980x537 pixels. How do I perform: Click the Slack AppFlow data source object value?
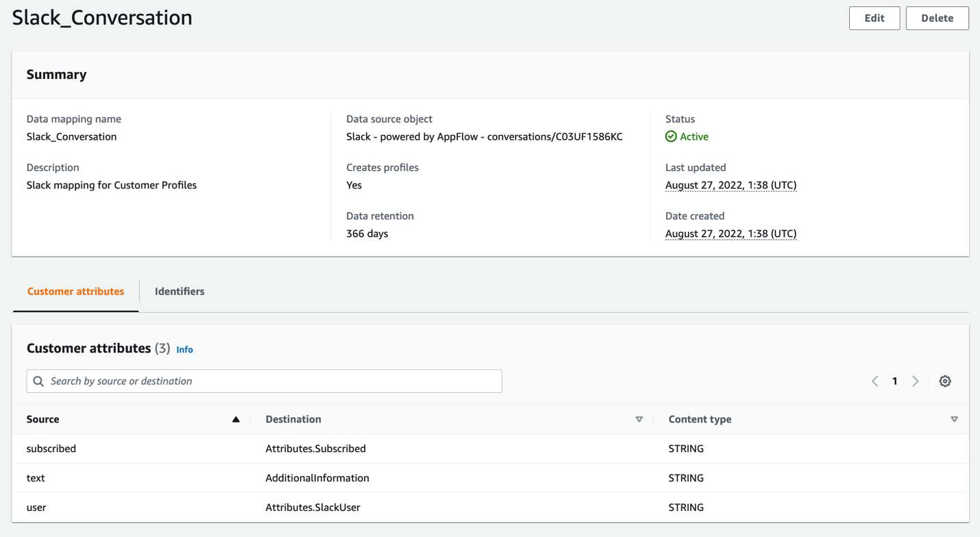point(485,136)
